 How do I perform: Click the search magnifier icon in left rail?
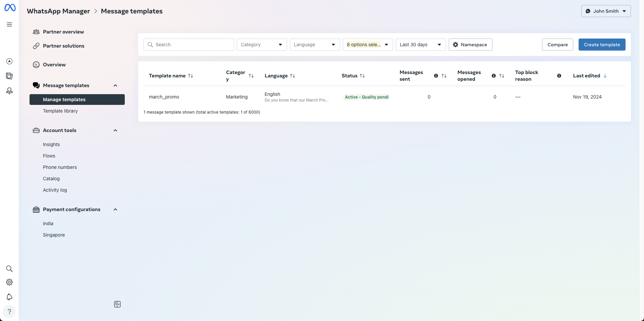point(9,269)
